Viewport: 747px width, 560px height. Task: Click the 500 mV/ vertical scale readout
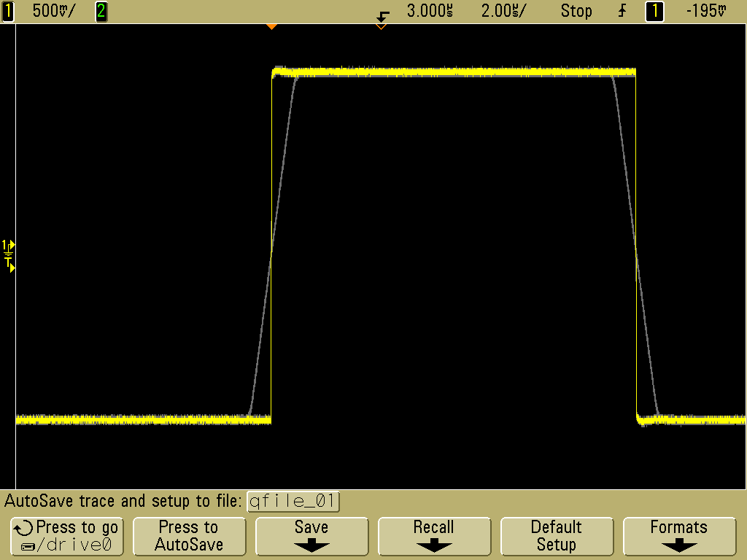(54, 11)
